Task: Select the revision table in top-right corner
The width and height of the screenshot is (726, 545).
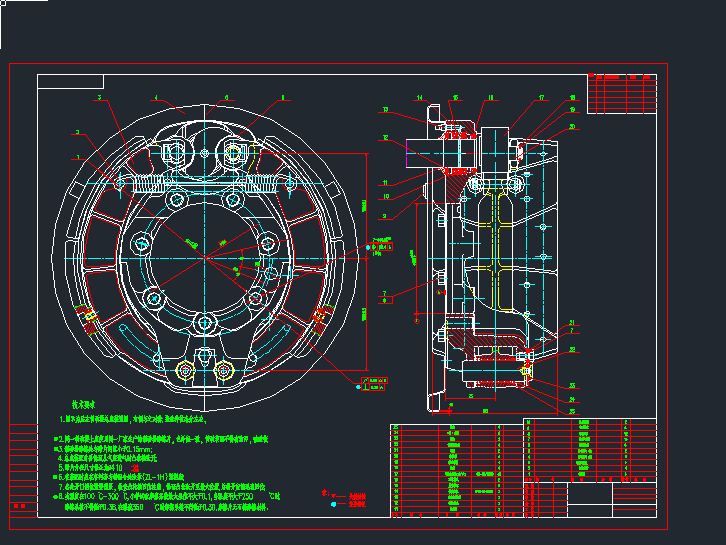Action: [620, 93]
